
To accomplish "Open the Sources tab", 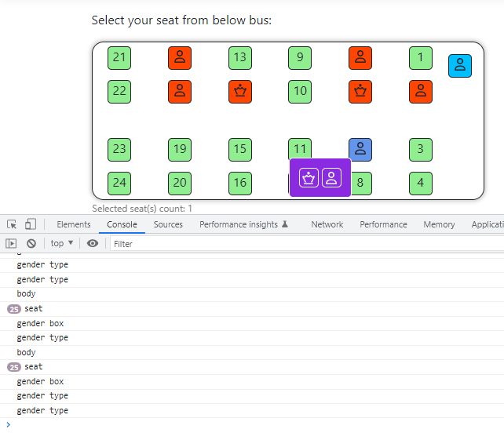I will pos(168,224).
